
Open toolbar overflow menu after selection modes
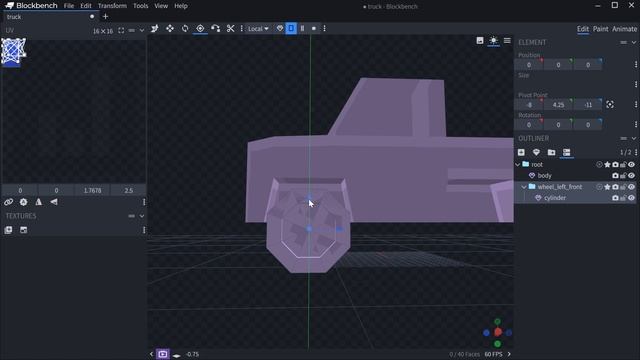tap(324, 29)
